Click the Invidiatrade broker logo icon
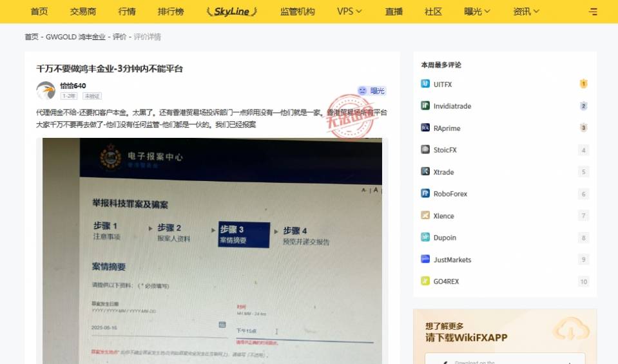This screenshot has width=618, height=364. 425,106
